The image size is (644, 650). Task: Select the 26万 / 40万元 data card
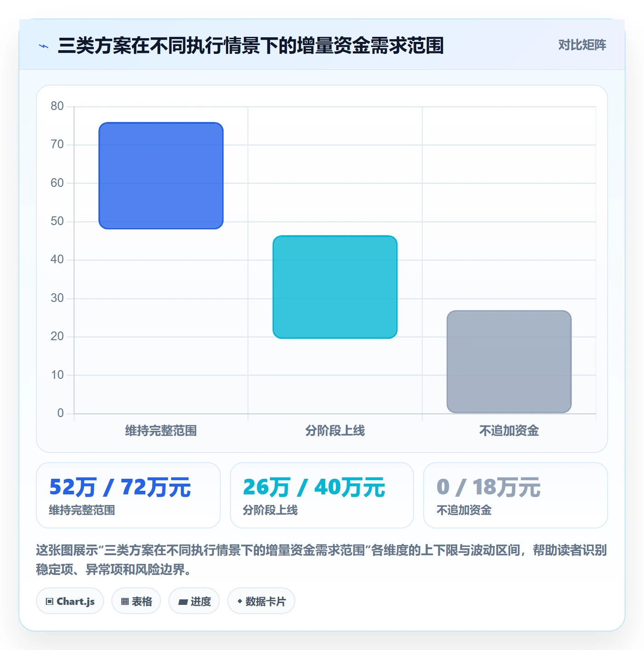[322, 495]
